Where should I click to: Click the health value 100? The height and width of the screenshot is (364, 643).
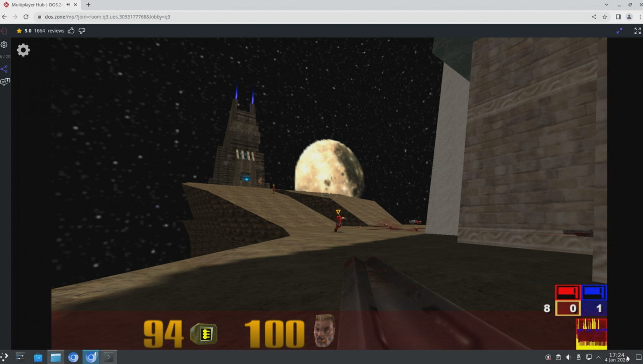[275, 334]
